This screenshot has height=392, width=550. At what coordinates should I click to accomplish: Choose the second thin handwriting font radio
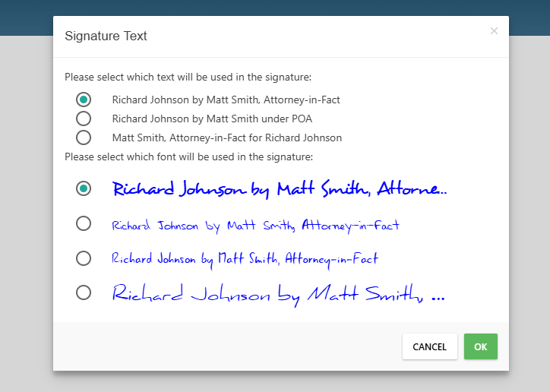(x=84, y=223)
